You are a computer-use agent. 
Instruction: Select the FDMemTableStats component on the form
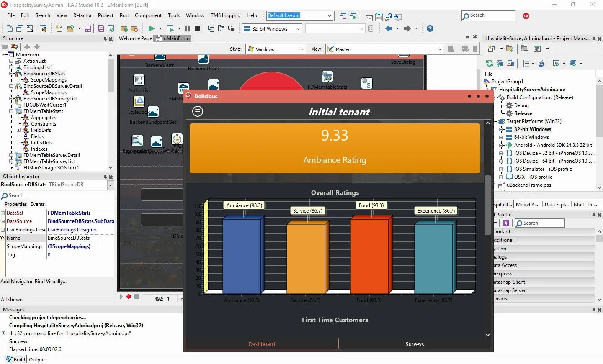click(x=327, y=77)
